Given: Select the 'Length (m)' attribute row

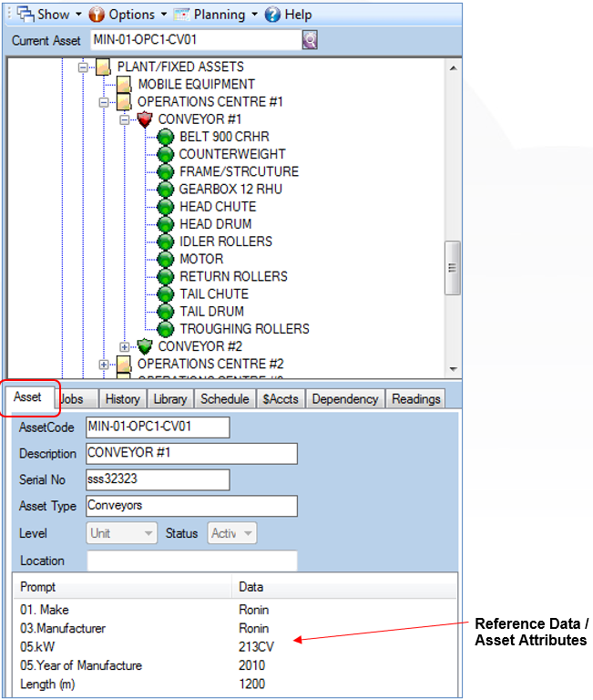Looking at the screenshot, I should pos(235,684).
